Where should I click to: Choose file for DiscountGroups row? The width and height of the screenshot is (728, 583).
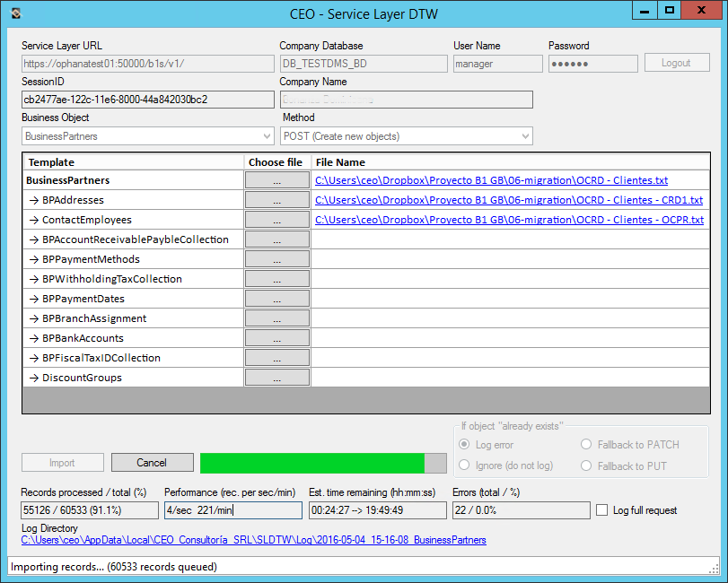(x=276, y=378)
